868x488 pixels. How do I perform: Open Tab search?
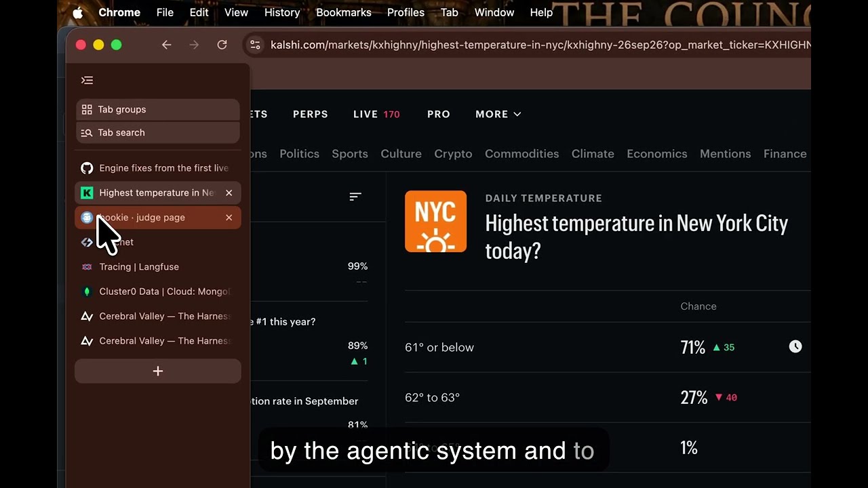click(x=157, y=132)
